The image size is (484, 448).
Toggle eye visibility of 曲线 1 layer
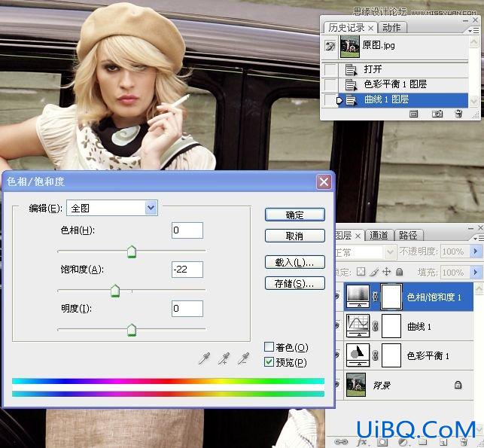click(338, 326)
